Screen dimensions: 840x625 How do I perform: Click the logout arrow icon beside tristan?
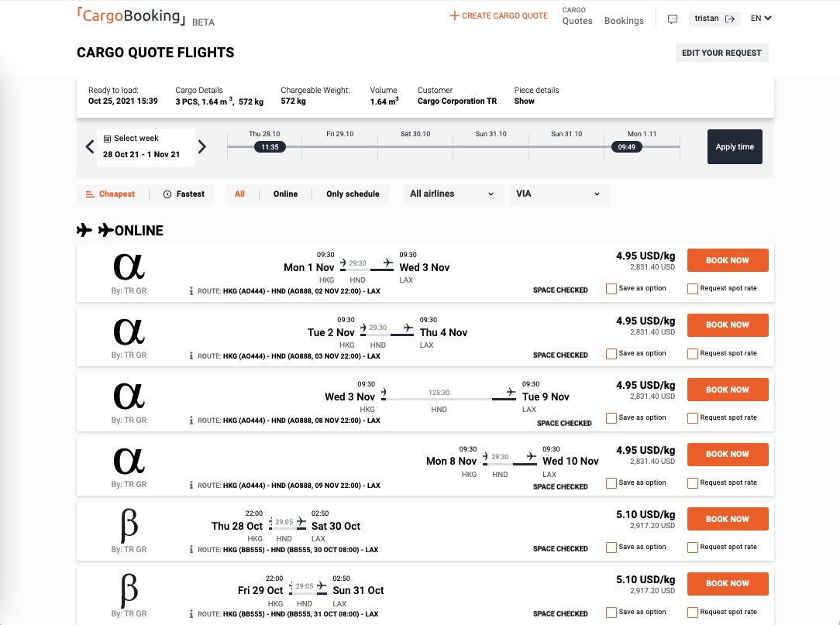point(729,19)
